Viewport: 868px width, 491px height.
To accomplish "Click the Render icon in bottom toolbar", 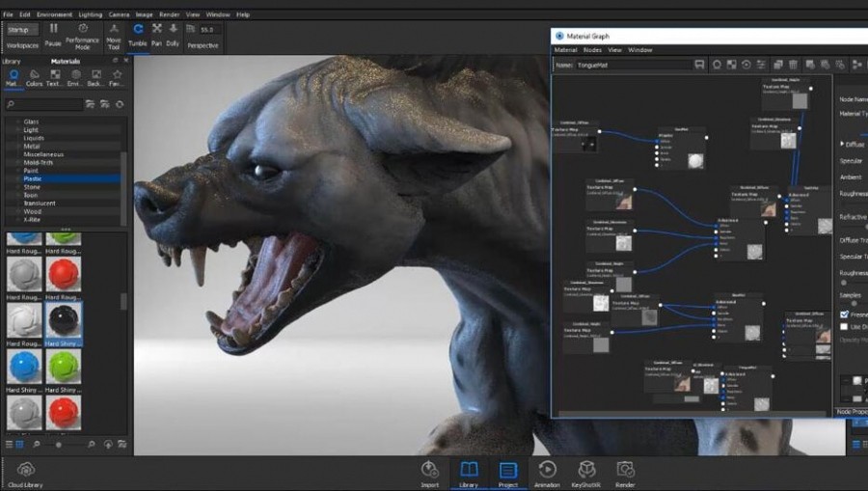I will (625, 470).
